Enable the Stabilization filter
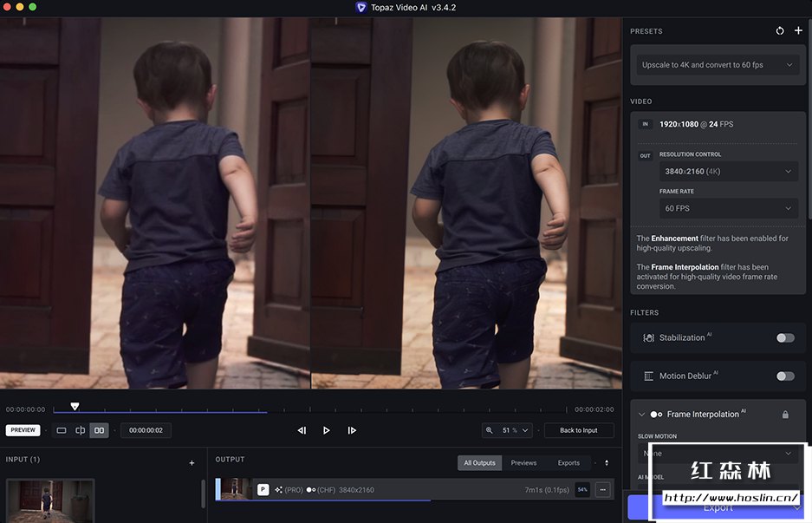This screenshot has height=523, width=812. (x=785, y=337)
